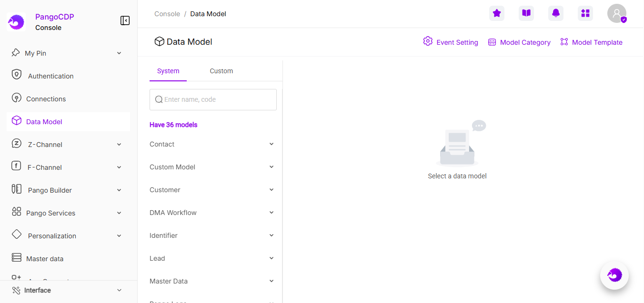Expand the Customer group chevron
Viewport: 644px width, 303px height.
click(272, 190)
